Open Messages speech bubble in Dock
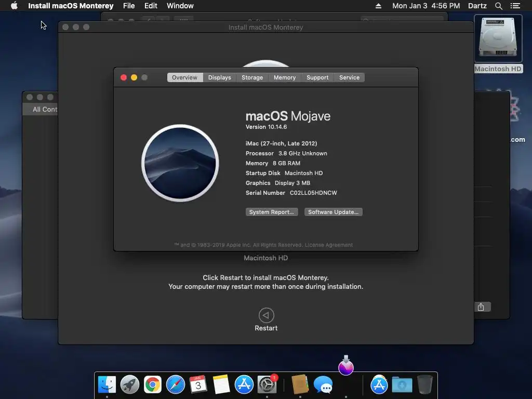The width and height of the screenshot is (532, 399). pyautogui.click(x=323, y=385)
